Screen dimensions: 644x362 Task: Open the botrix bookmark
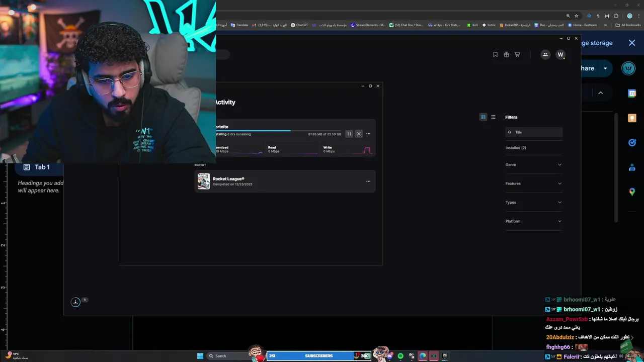pyautogui.click(x=489, y=25)
